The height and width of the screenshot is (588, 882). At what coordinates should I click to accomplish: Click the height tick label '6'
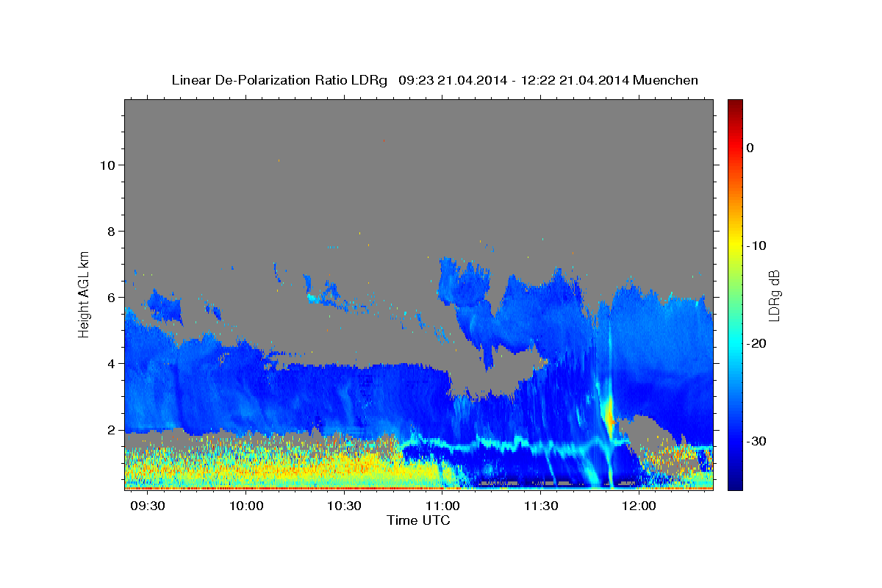coord(112,297)
